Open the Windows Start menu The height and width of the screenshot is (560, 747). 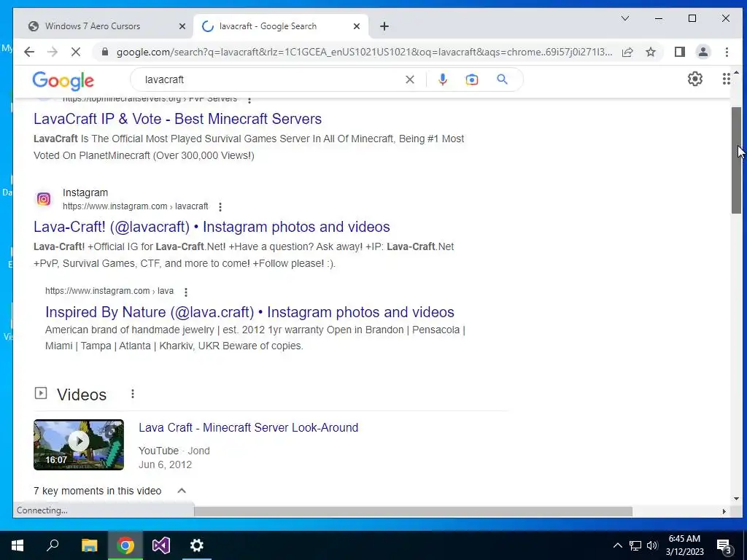[18, 545]
